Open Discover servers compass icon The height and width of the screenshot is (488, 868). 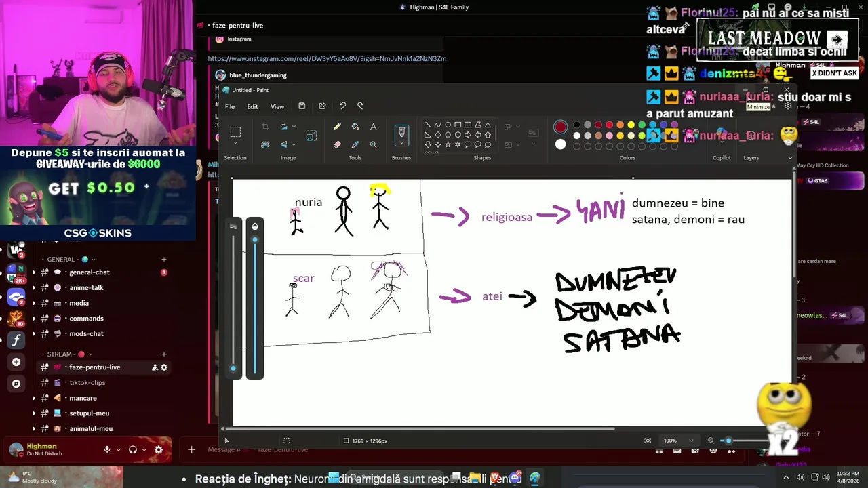(16, 384)
